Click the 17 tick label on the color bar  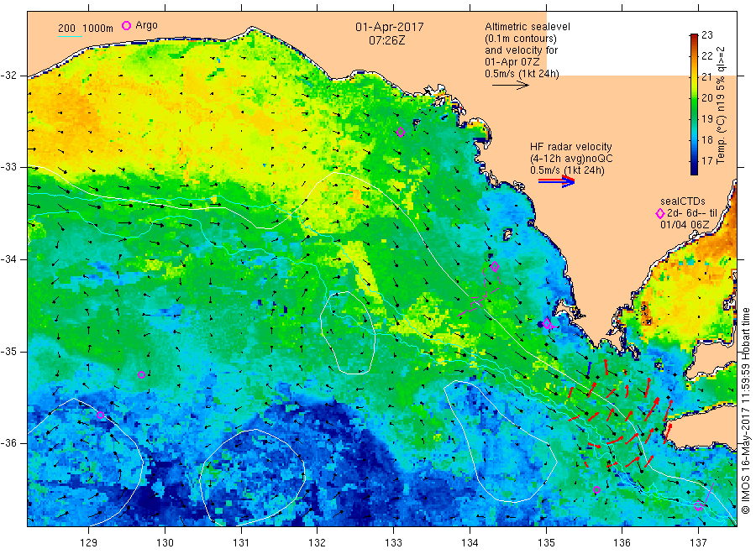click(706, 161)
